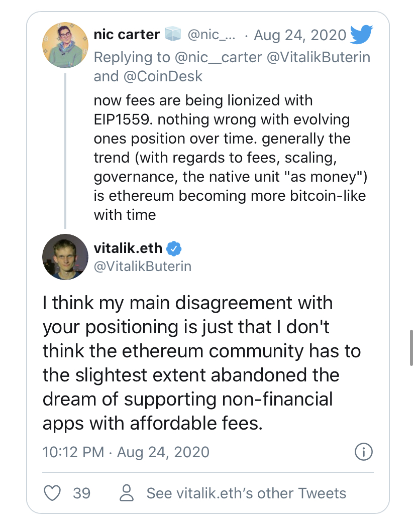416x532 pixels.
Task: Open the 10:12 PM · Aug 24, 2020 timestamp
Action: [x=126, y=452]
